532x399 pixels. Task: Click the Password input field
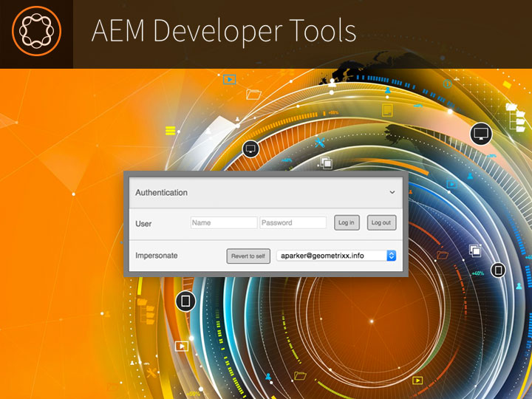[293, 222]
